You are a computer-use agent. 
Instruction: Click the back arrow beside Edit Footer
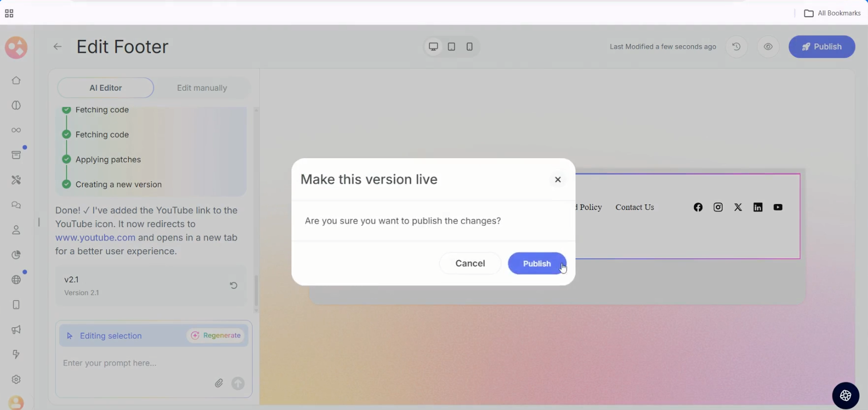(x=58, y=47)
